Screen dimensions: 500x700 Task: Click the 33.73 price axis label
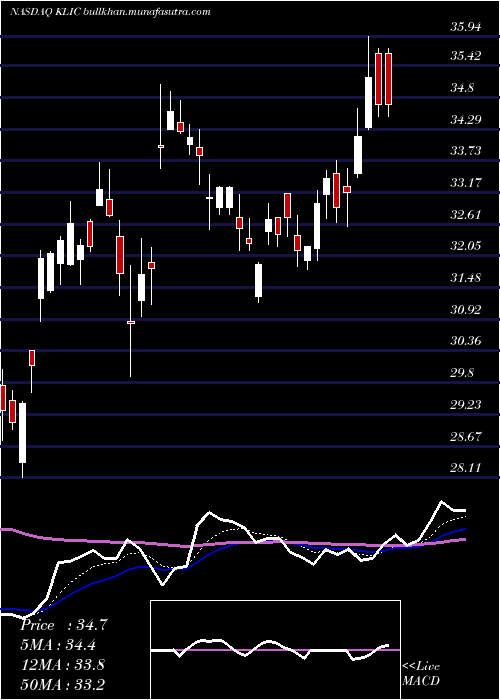[466, 151]
